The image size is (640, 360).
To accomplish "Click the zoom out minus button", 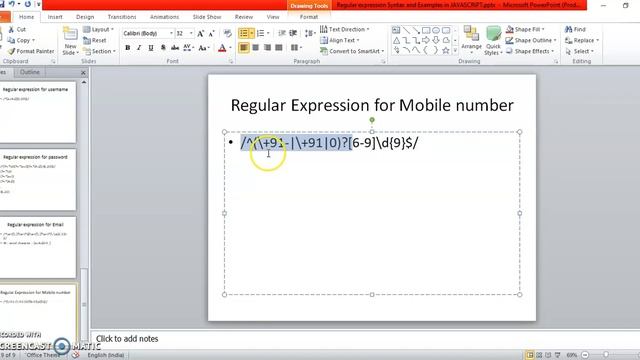I will tap(585, 355).
